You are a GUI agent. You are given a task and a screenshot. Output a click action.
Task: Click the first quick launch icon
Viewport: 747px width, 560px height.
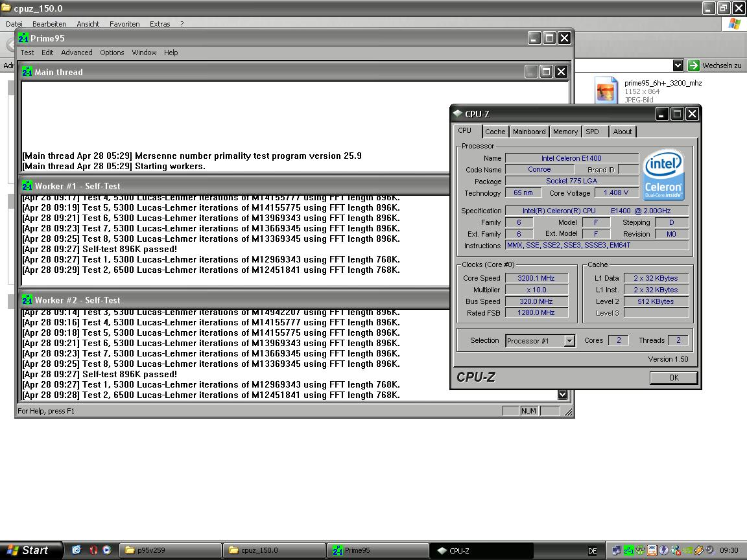pyautogui.click(x=77, y=550)
